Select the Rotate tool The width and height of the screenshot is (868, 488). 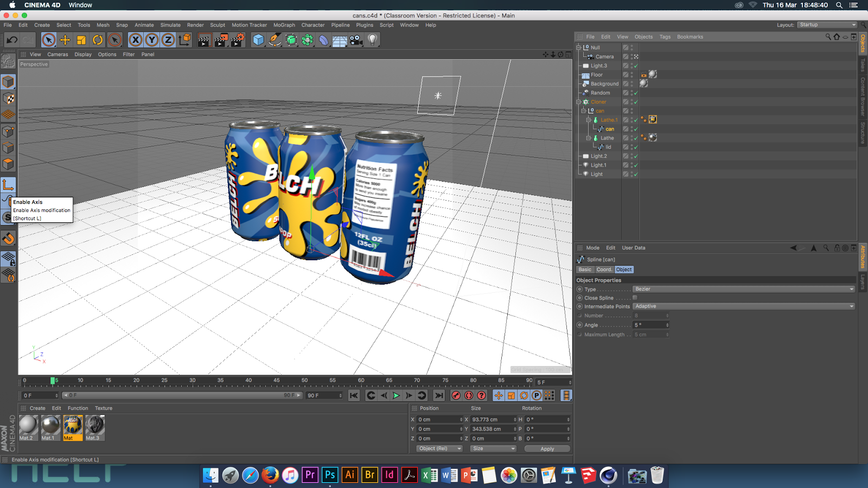point(98,40)
